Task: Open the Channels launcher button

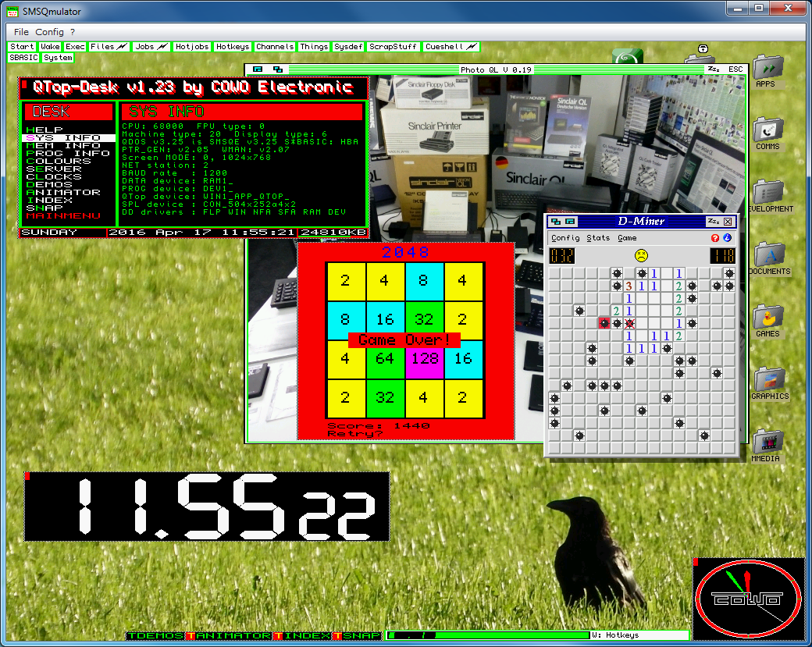Action: point(275,47)
